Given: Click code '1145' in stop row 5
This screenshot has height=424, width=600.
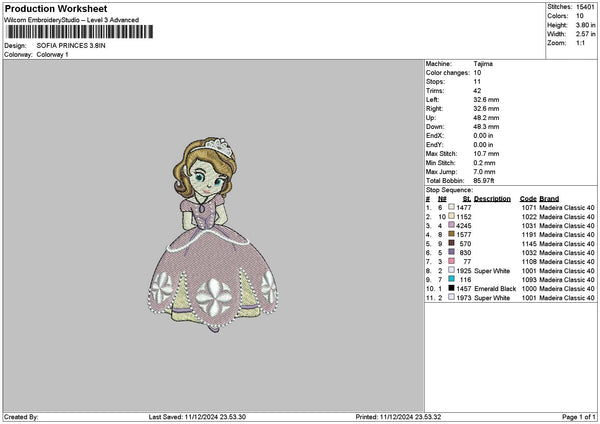Looking at the screenshot, I should tap(529, 244).
